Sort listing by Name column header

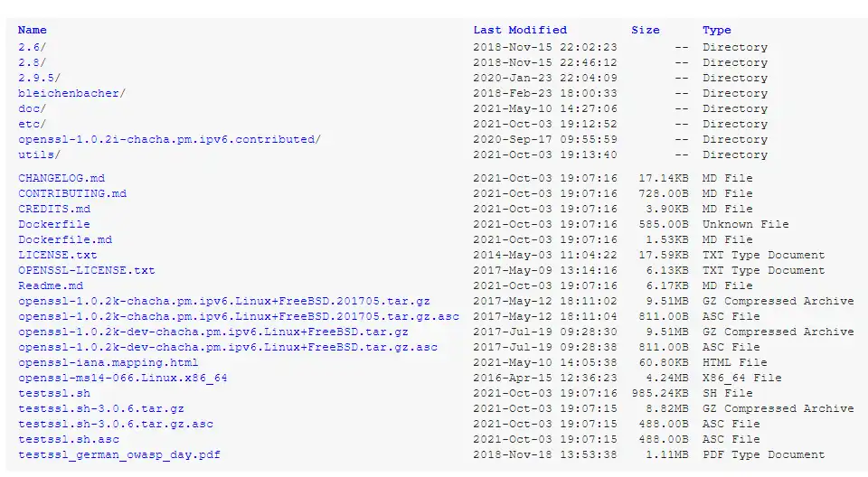point(33,30)
